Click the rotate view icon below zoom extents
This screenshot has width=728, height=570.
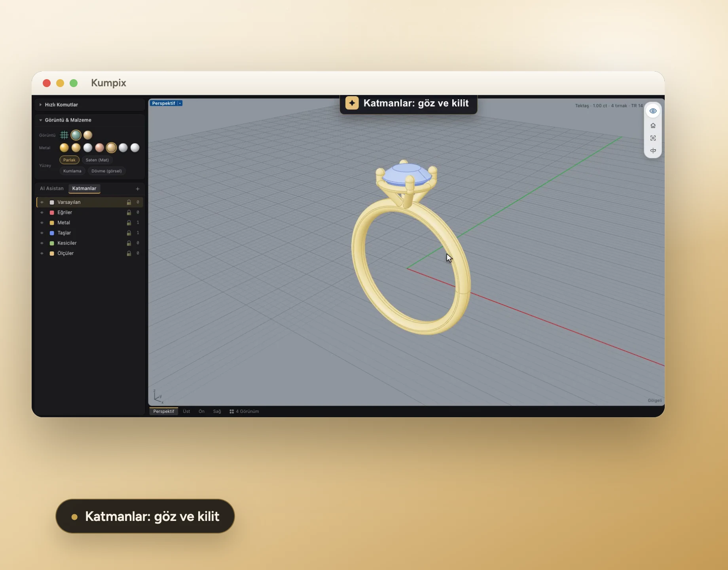653,151
